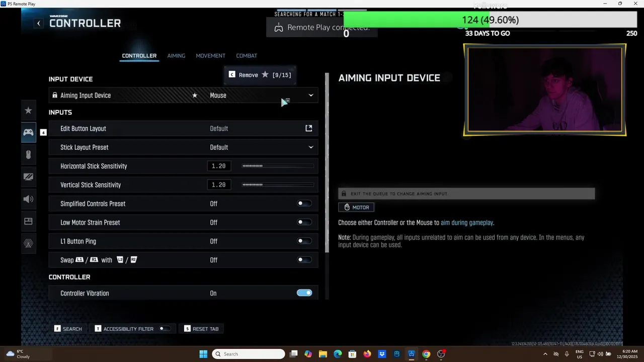Select the Controller gamepad sidebar category
644x362 pixels.
tap(28, 132)
